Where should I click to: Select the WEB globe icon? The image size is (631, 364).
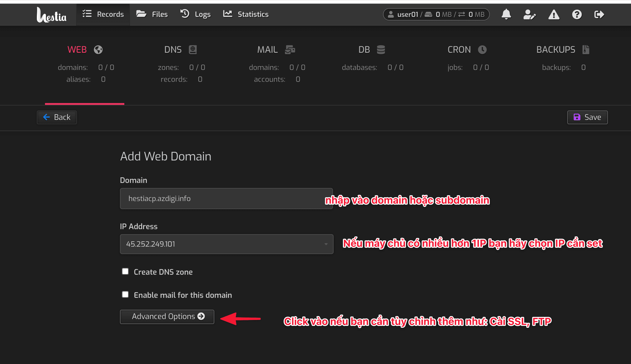[x=98, y=49]
